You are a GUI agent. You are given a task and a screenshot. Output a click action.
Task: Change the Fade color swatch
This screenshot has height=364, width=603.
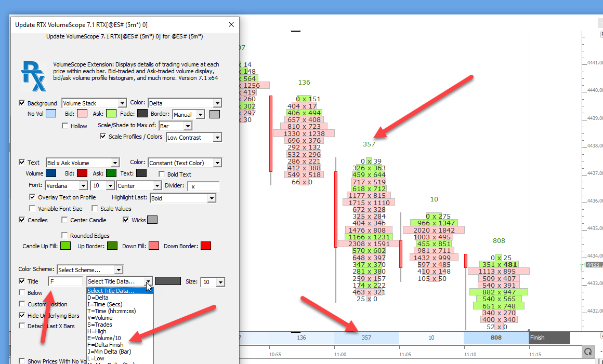coord(142,114)
